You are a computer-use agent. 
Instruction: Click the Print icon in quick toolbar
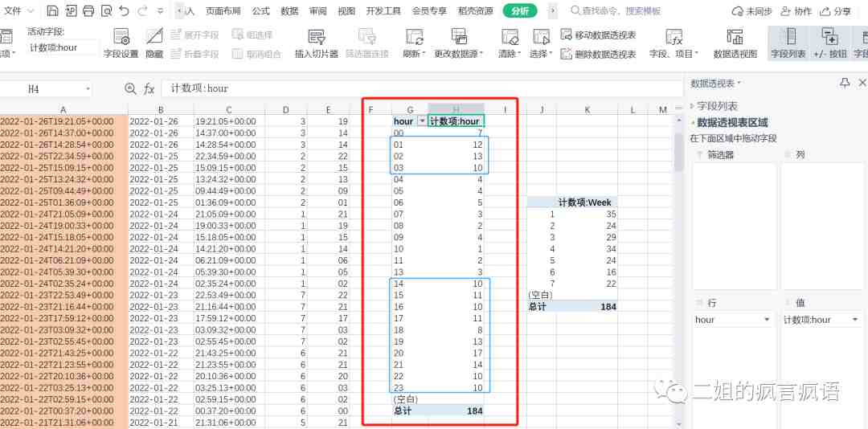(x=88, y=10)
